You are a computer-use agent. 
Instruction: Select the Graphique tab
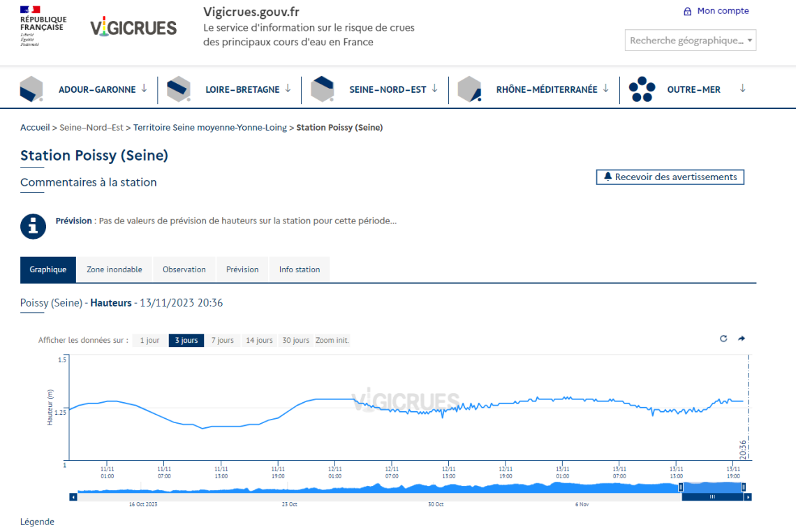[x=47, y=269]
